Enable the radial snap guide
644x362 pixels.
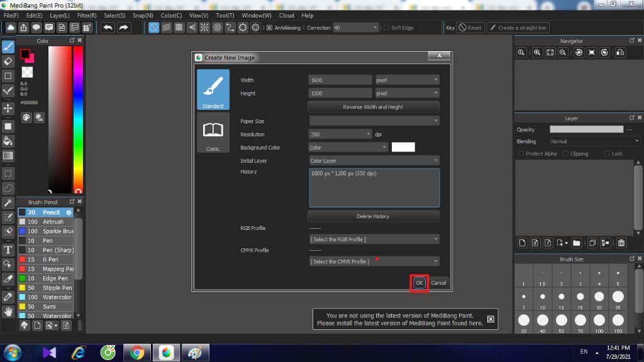(x=204, y=28)
